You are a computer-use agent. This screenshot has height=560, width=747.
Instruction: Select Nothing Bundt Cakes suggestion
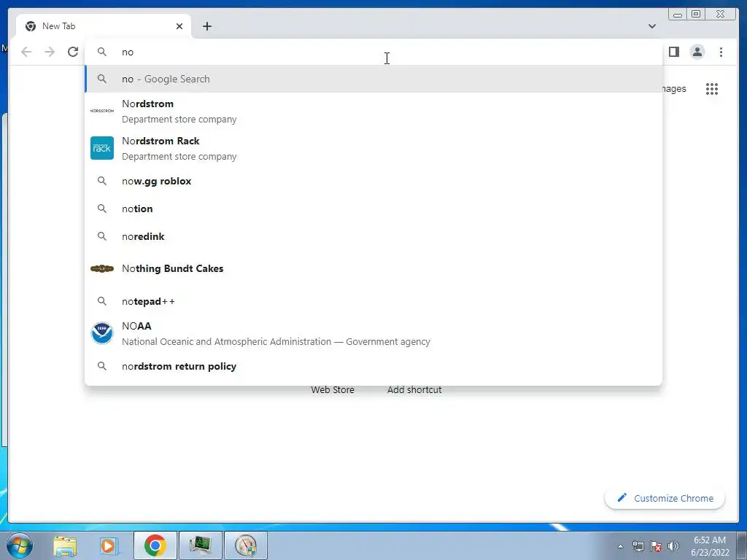tap(373, 268)
